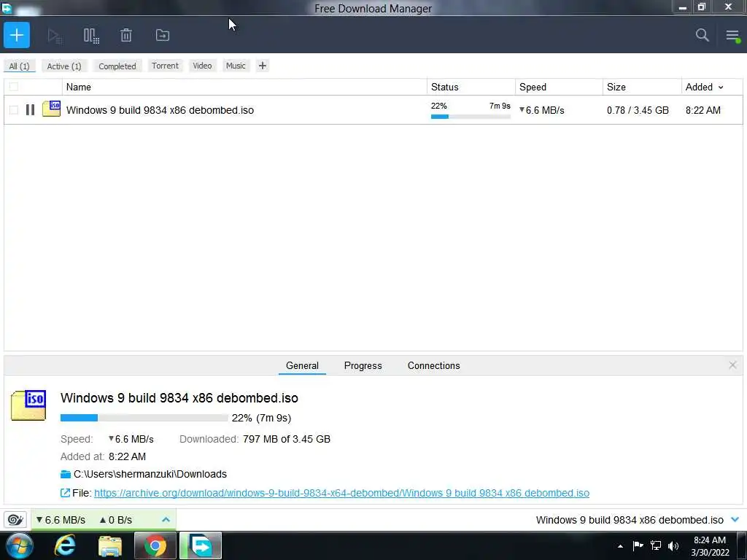
Task: Open download folder icon in General tab
Action: pos(66,474)
